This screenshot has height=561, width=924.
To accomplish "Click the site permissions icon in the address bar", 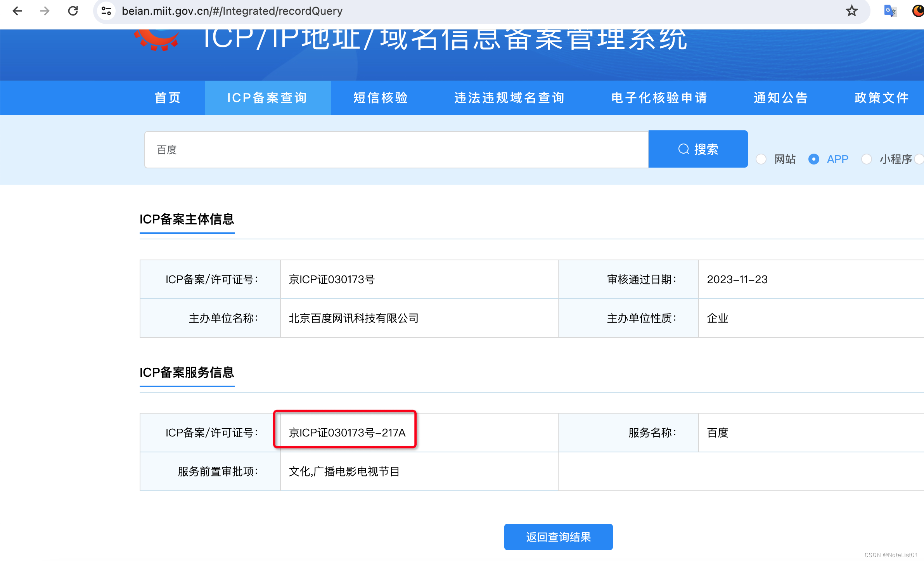I will click(106, 10).
